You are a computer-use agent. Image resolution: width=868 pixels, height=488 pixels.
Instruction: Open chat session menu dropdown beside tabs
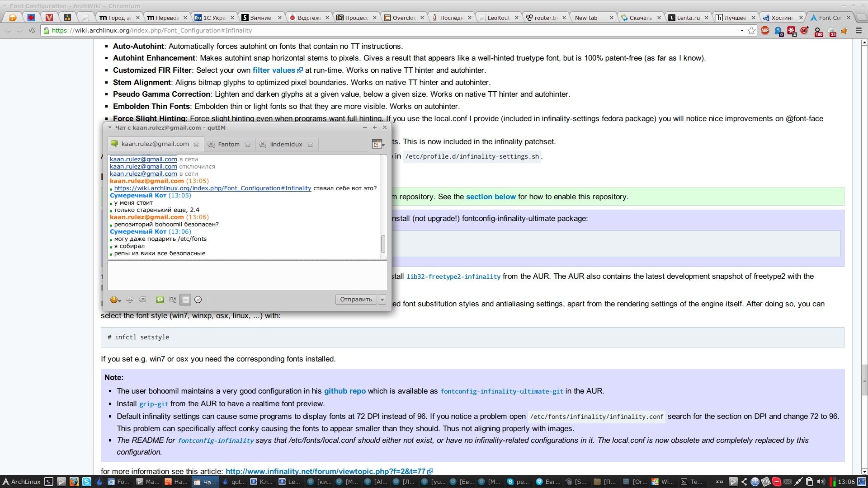tap(378, 144)
